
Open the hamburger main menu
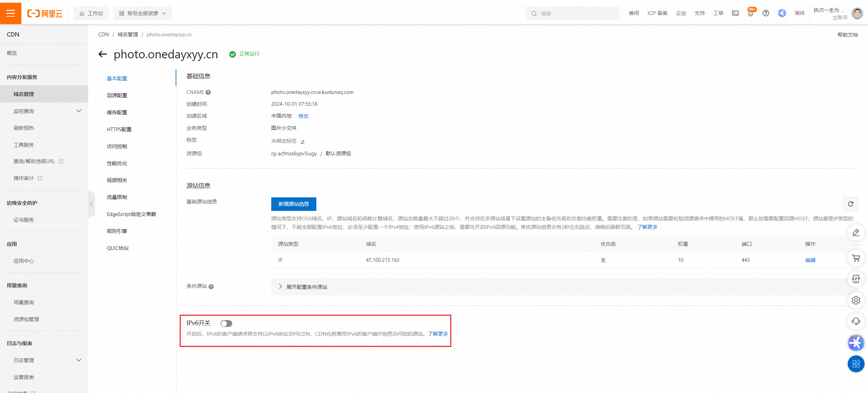click(11, 13)
